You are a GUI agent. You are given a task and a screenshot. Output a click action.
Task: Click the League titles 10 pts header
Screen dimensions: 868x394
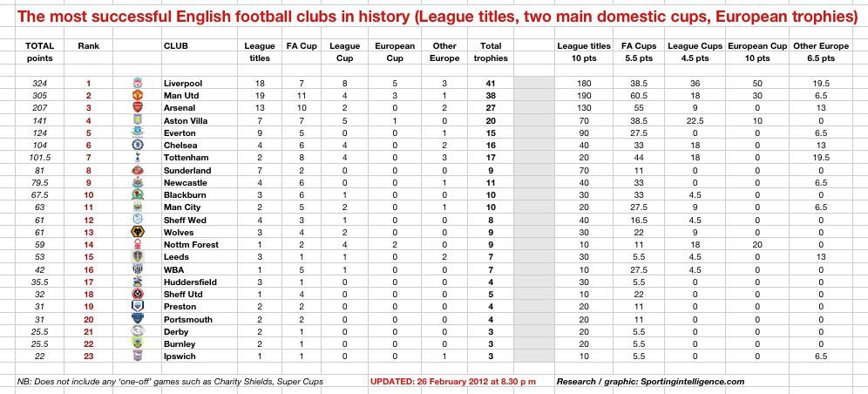click(584, 52)
